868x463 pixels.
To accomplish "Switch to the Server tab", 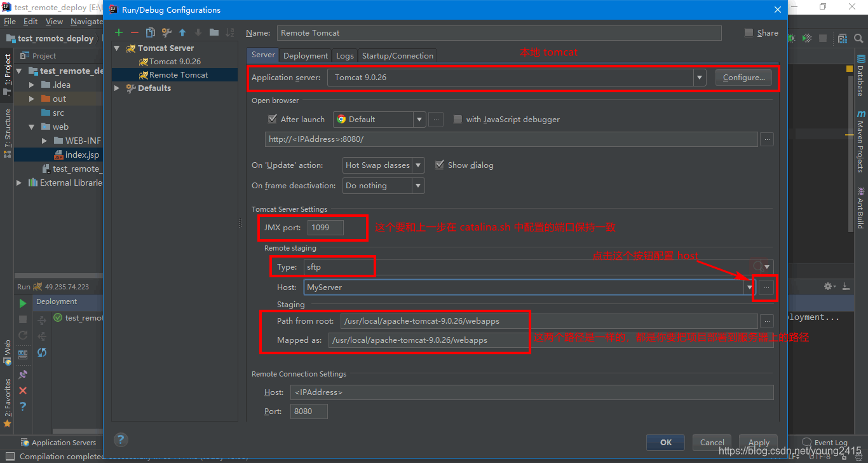I will 263,55.
